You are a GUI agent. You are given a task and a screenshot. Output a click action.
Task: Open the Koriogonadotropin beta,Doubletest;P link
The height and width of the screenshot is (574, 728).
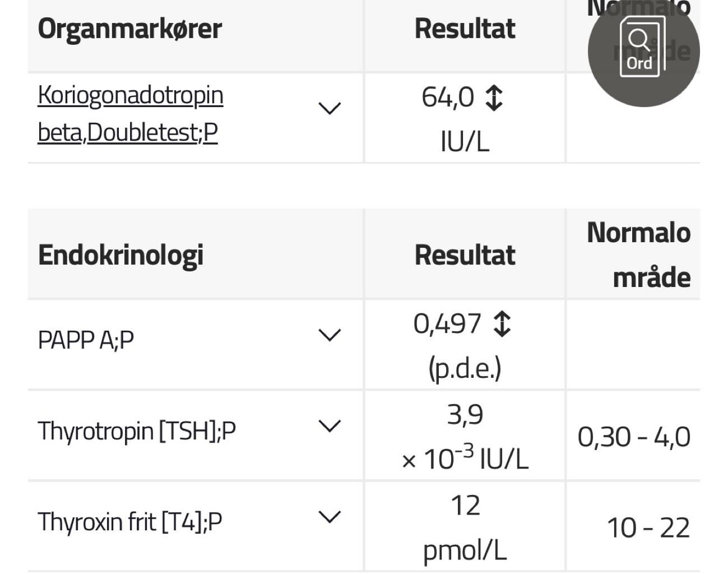[x=131, y=114]
